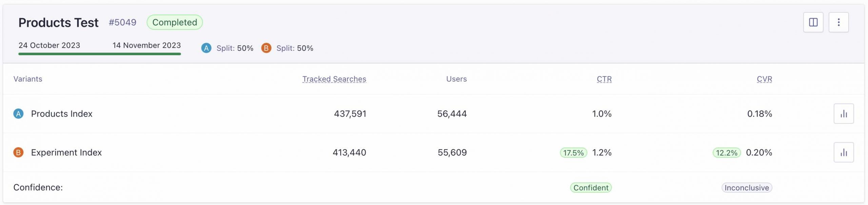Click the variant B badge next to Experiment Index

[18, 152]
